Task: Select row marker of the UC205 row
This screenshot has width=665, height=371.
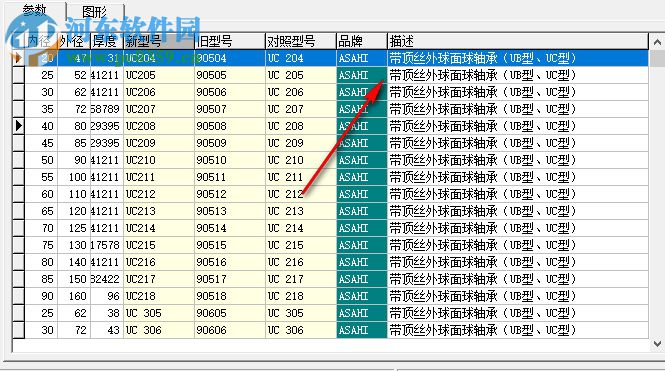Action: (19, 75)
